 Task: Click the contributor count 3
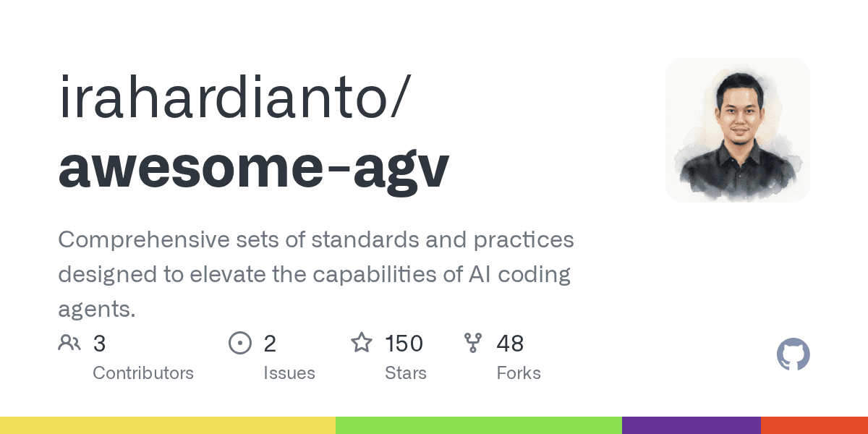click(100, 344)
